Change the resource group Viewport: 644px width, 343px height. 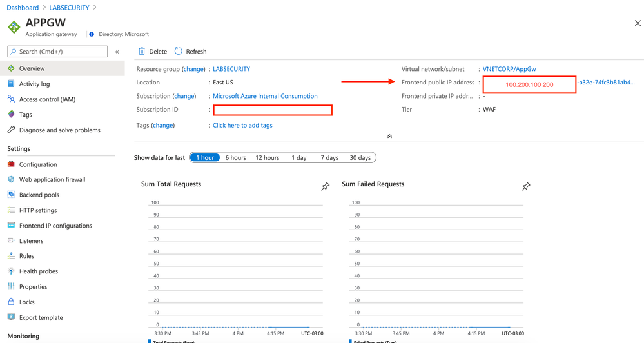pos(193,69)
